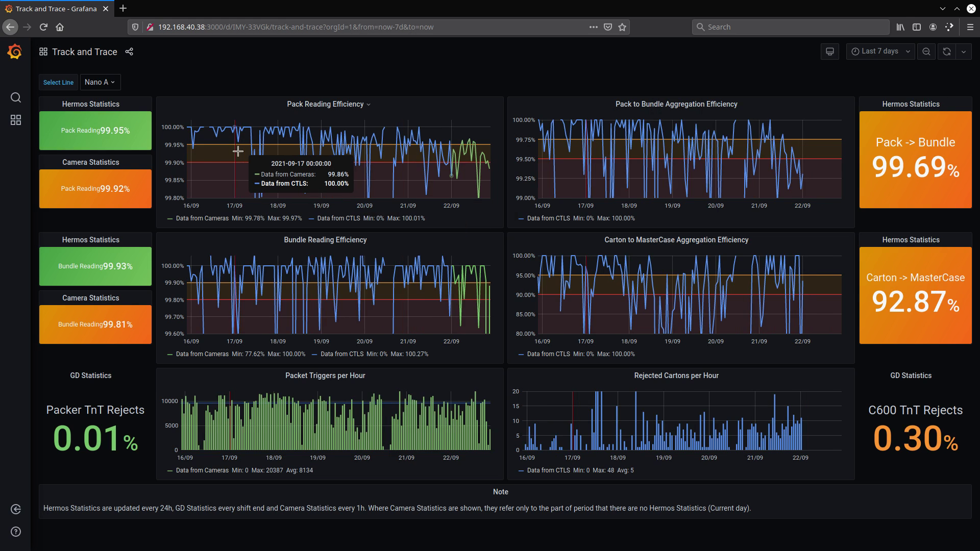Refresh the dashboard with refresh icon
The width and height of the screenshot is (980, 551).
click(946, 52)
